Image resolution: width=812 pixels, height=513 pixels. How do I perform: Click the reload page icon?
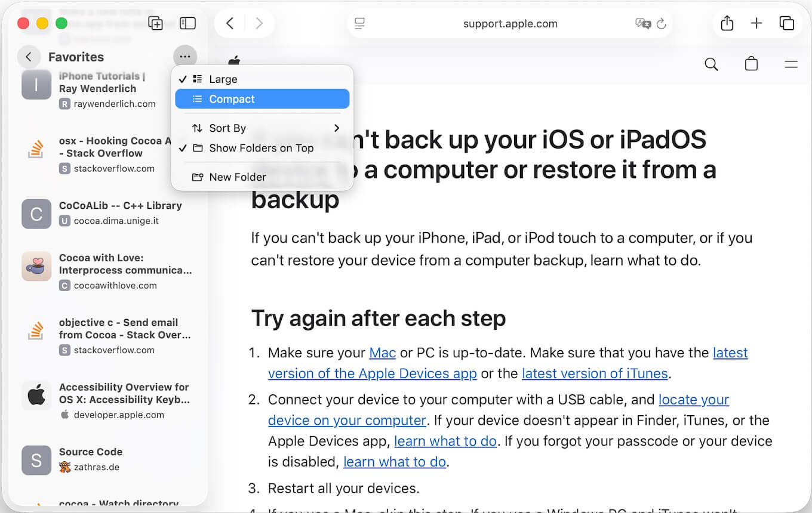click(661, 24)
